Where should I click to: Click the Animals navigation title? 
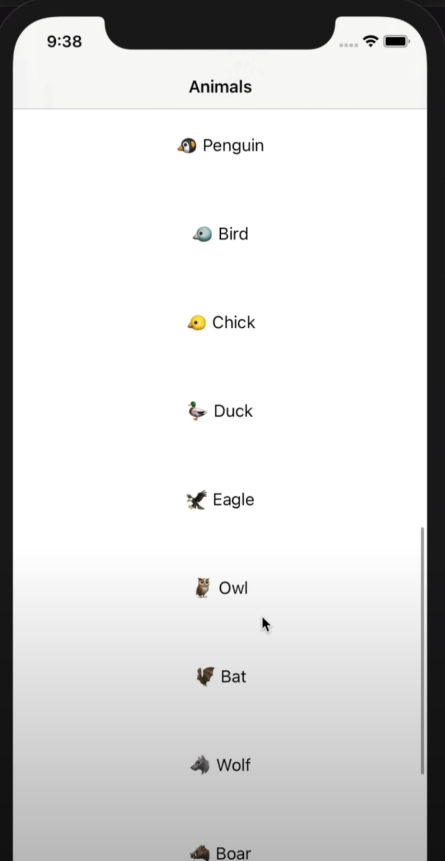[220, 87]
